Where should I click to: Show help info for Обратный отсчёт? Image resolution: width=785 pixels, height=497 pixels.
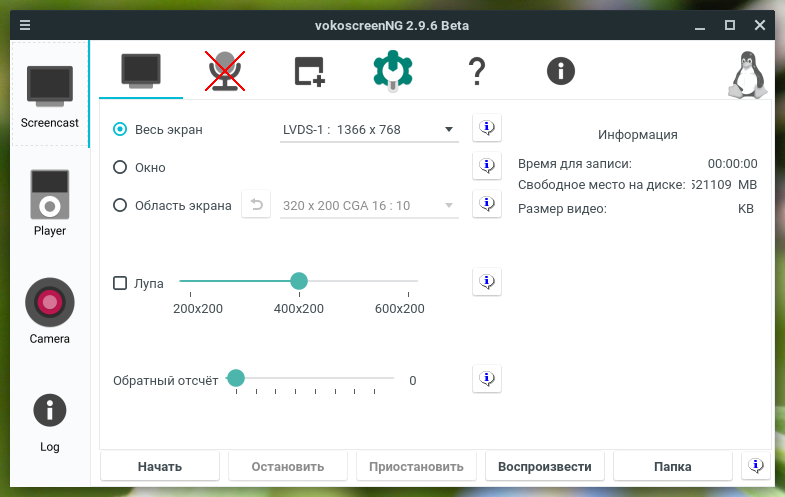[x=487, y=378]
